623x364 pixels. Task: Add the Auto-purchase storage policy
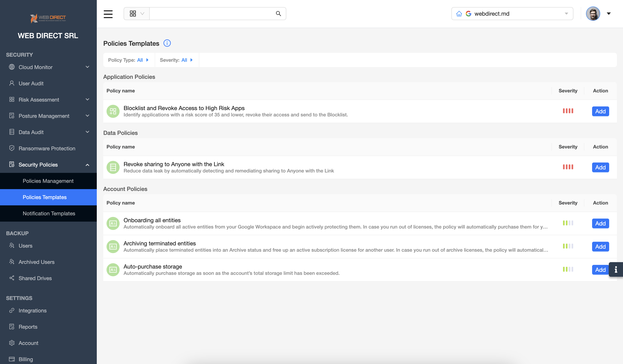(600, 270)
